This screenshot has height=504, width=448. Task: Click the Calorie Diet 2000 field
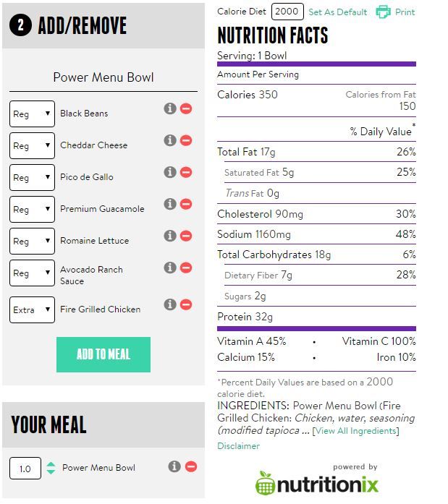[287, 12]
